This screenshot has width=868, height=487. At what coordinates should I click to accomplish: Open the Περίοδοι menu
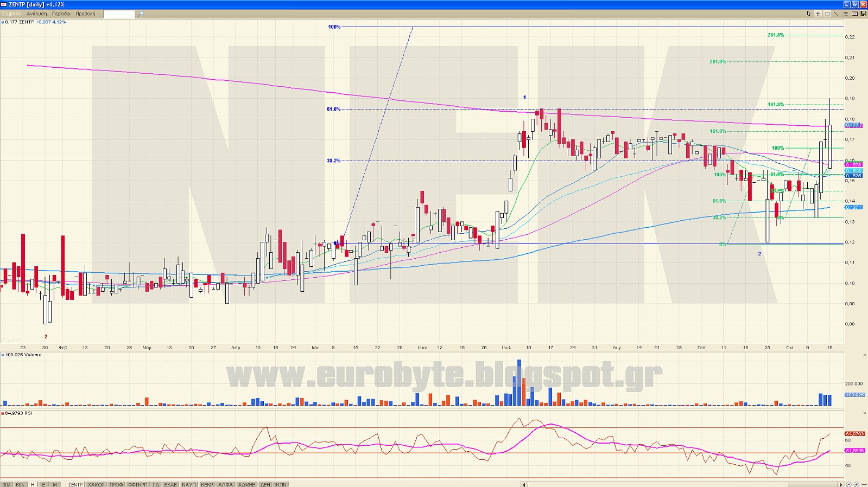61,14
